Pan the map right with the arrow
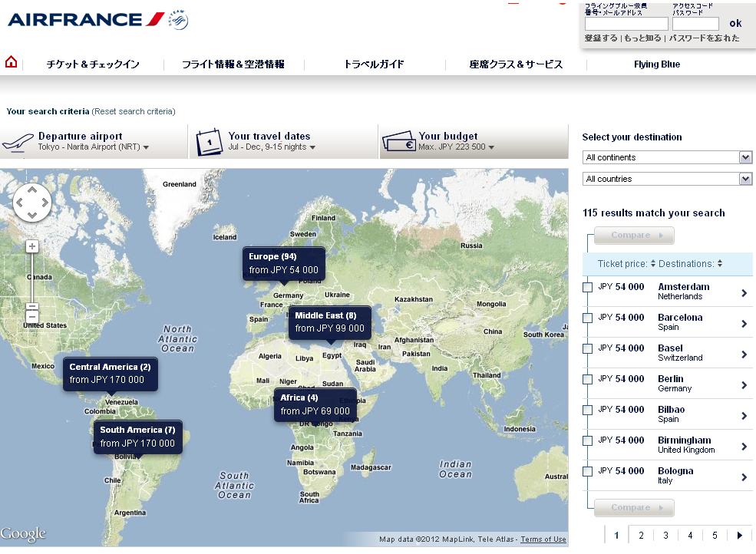Image resolution: width=756 pixels, height=554 pixels. 45,203
